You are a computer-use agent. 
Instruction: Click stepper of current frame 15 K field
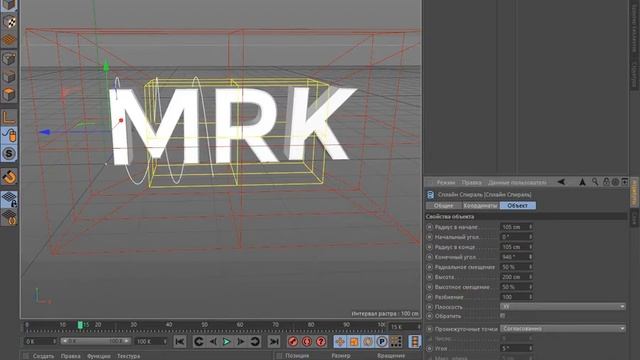click(x=418, y=327)
